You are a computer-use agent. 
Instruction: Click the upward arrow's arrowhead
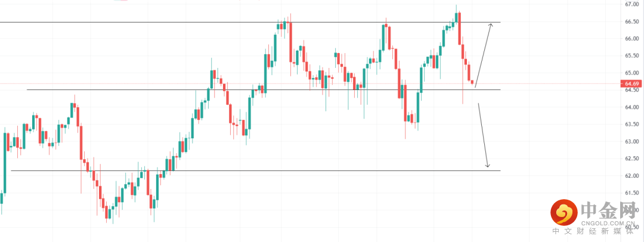tap(491, 25)
